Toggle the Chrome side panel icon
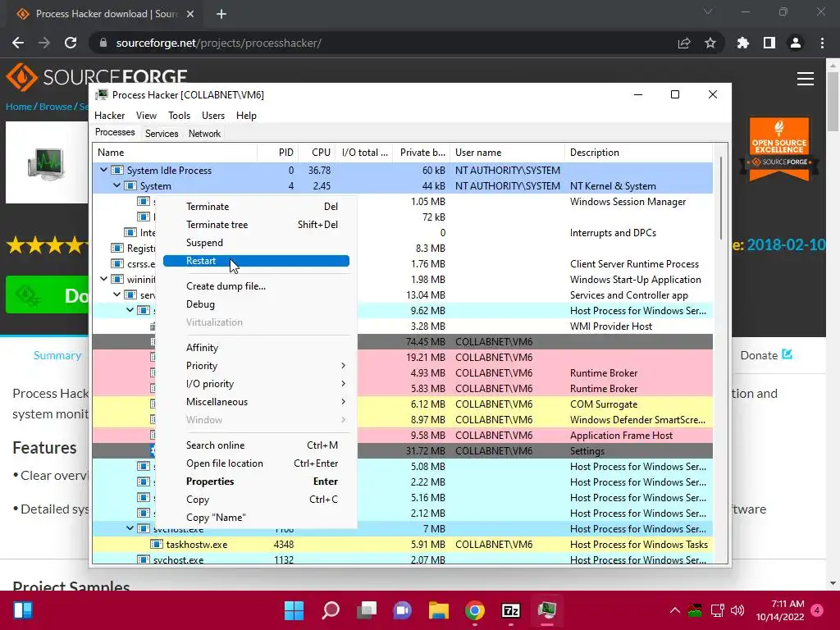The image size is (840, 630). (x=769, y=43)
